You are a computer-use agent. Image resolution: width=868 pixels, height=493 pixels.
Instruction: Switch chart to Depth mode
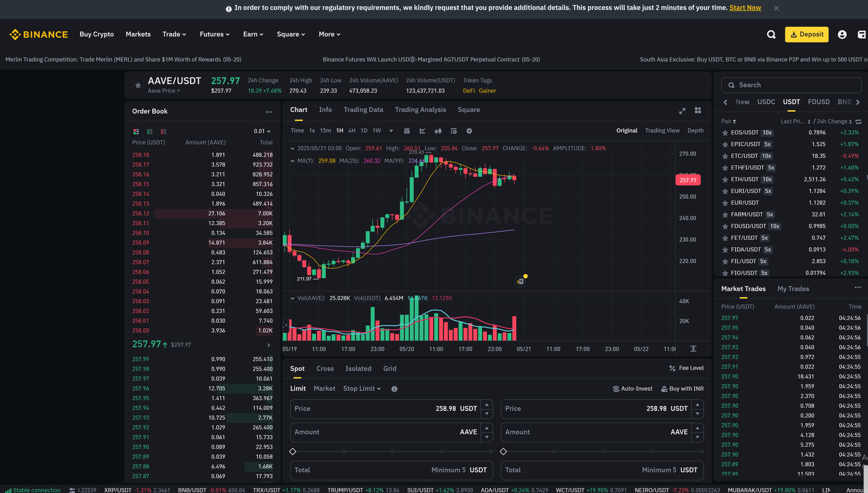695,131
